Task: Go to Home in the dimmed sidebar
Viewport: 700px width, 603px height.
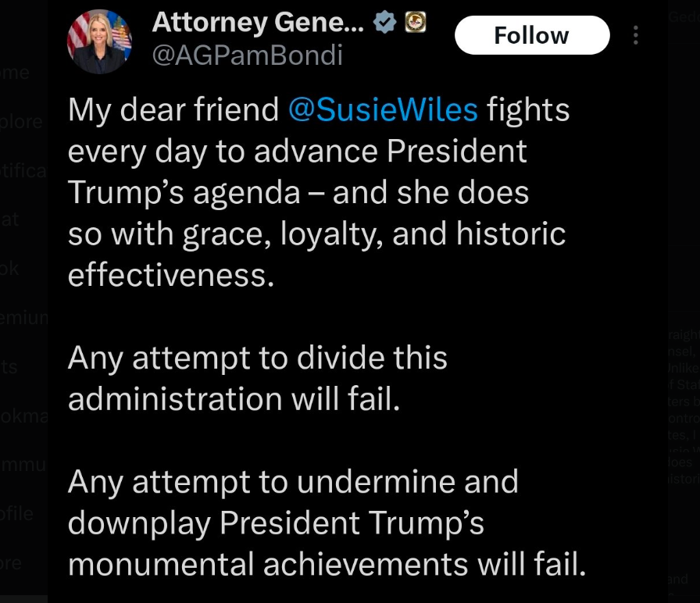Action: (17, 73)
